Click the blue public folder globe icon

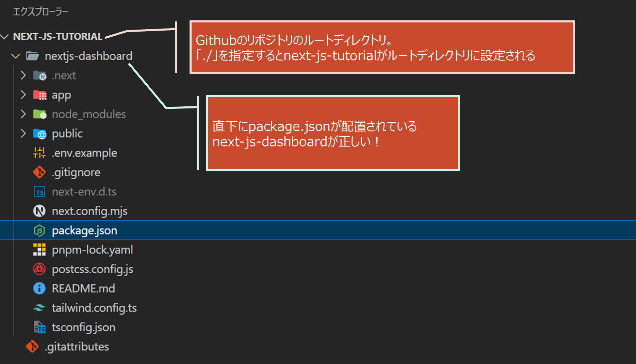(39, 134)
